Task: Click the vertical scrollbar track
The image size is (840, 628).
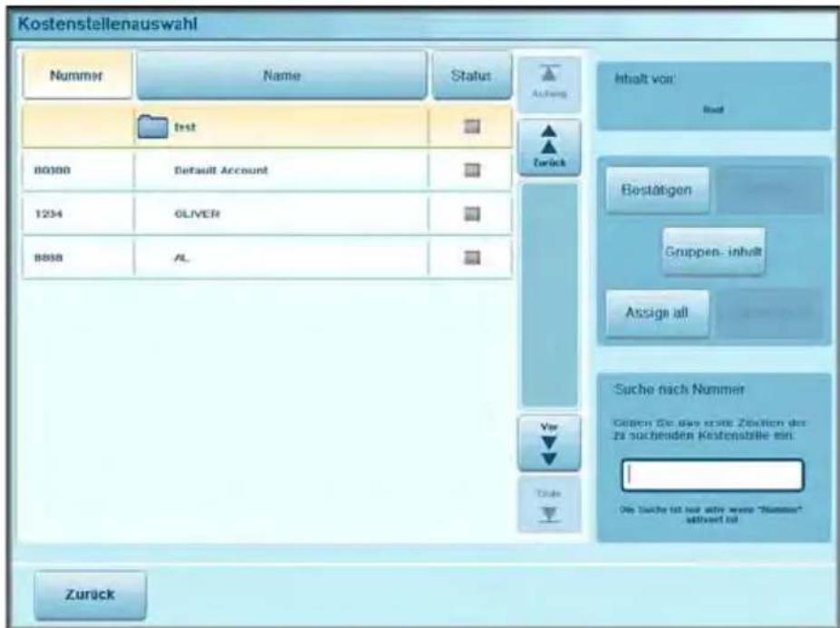Action: pyautogui.click(x=549, y=295)
